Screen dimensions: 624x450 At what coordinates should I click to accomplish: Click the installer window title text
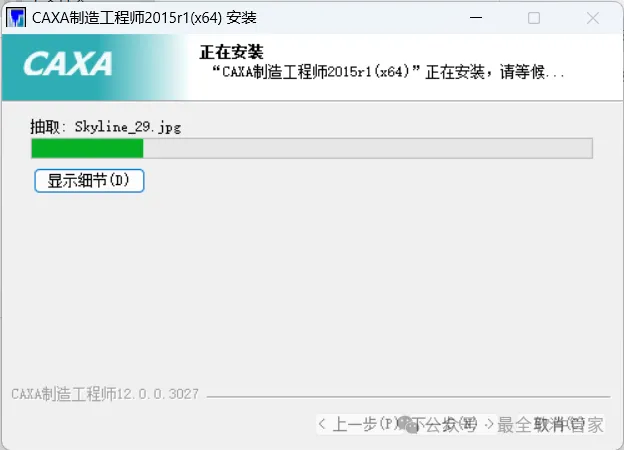click(144, 18)
